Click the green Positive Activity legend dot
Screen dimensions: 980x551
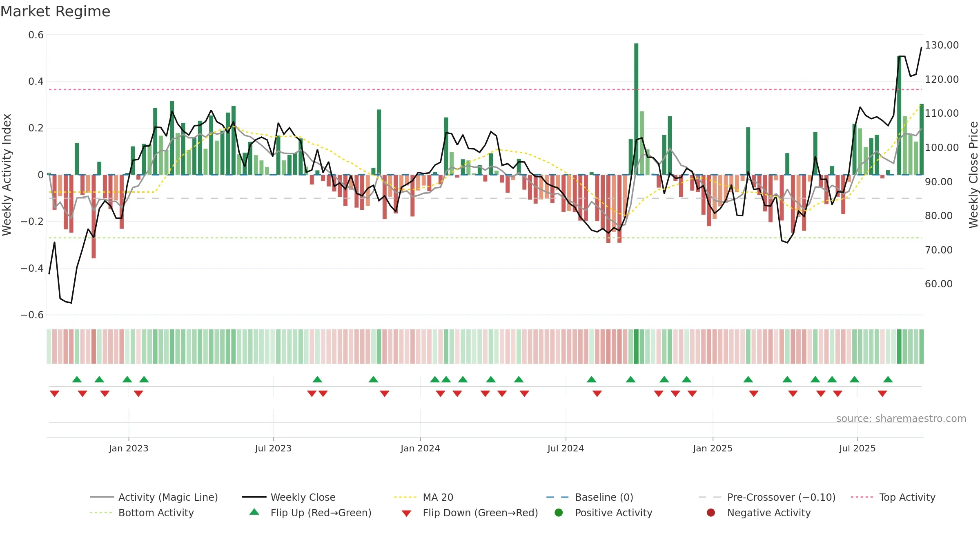(x=559, y=512)
